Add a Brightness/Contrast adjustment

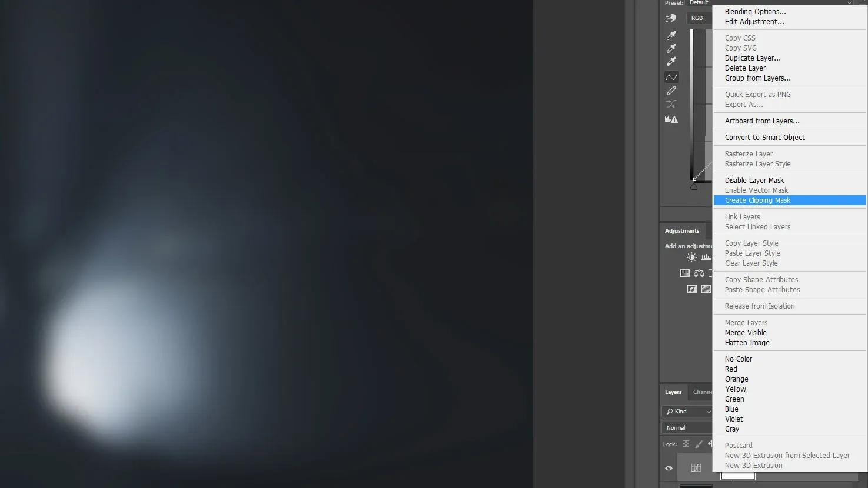click(x=691, y=257)
